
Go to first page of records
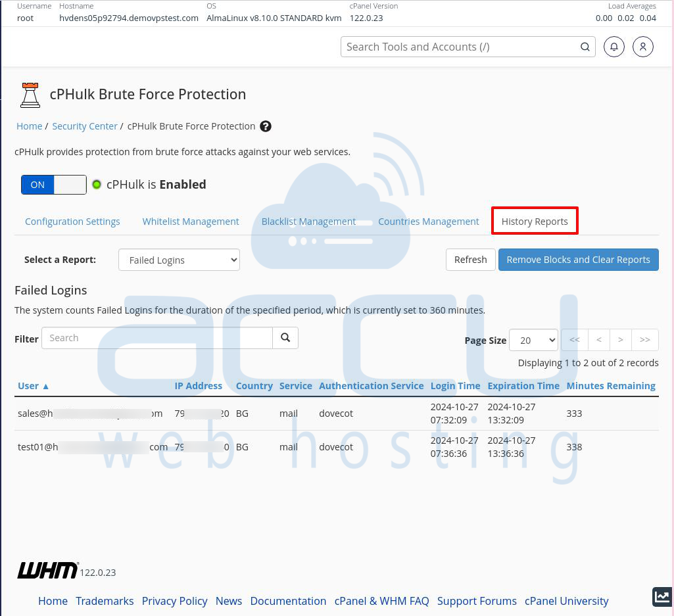575,340
